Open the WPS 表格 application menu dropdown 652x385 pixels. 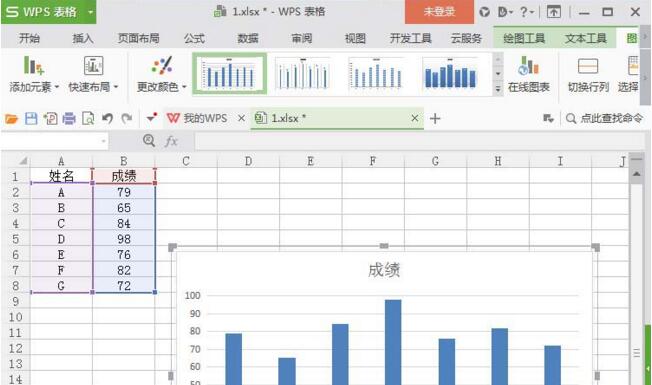[x=90, y=12]
